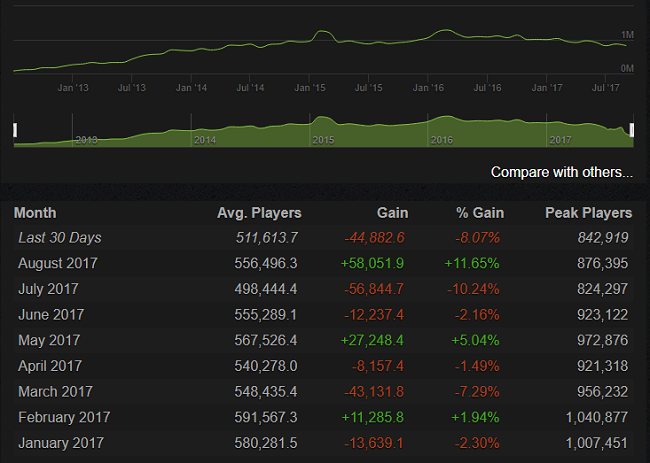Click the Jul '16 label on the chart axis
Viewport: 650px width, 463px height.
coord(488,88)
